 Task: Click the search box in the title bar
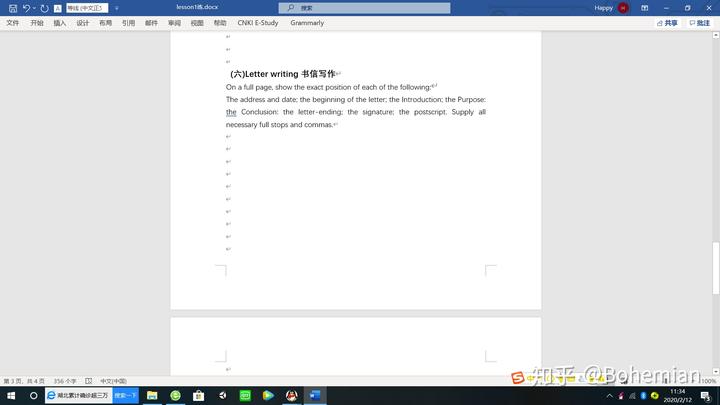pos(364,8)
